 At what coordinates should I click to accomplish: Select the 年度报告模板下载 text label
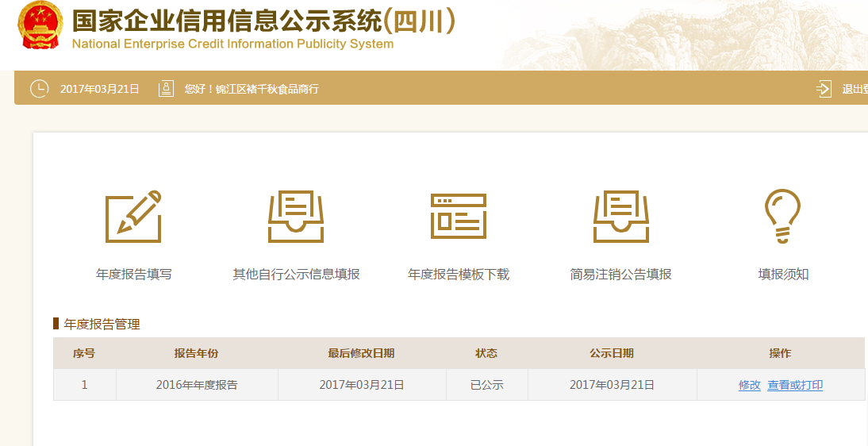(458, 275)
